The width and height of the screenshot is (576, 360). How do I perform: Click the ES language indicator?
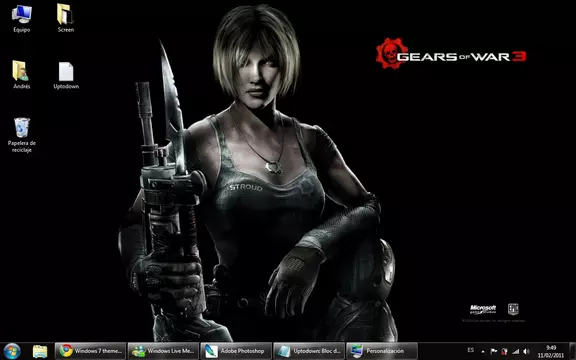click(471, 350)
